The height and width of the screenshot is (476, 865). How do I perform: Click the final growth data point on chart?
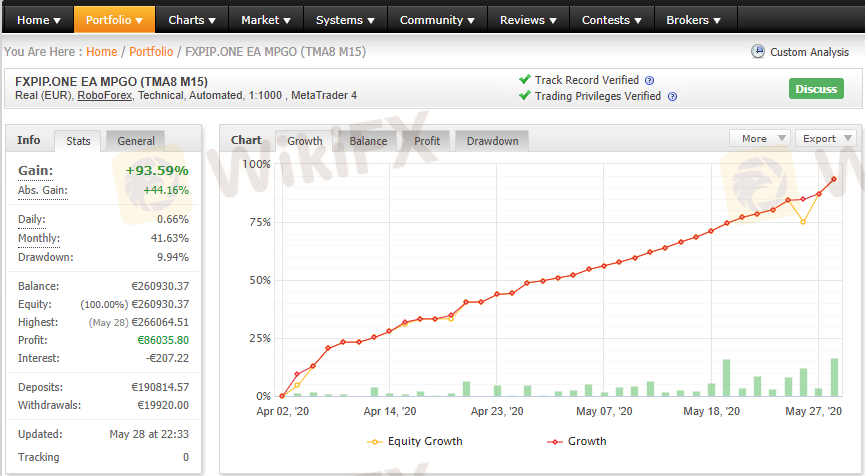(x=834, y=179)
